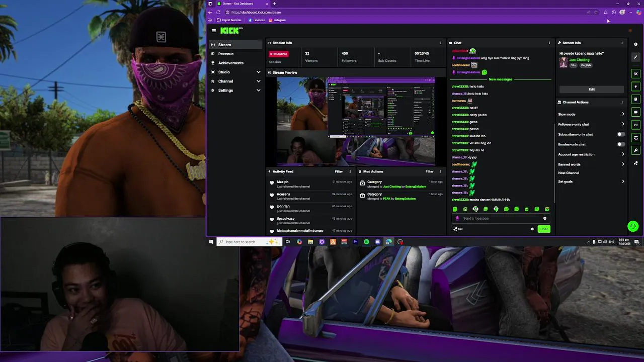
Task: Open File Explorer from taskbar
Action: (310, 242)
